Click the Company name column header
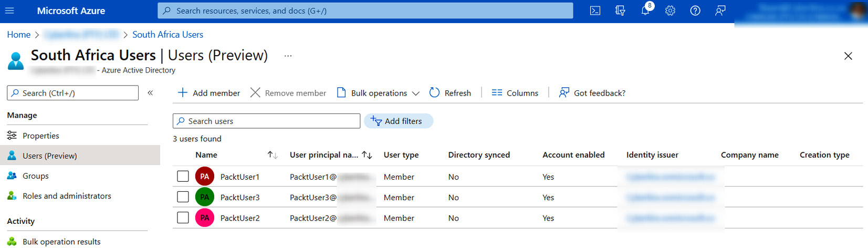The image size is (868, 248). click(749, 155)
